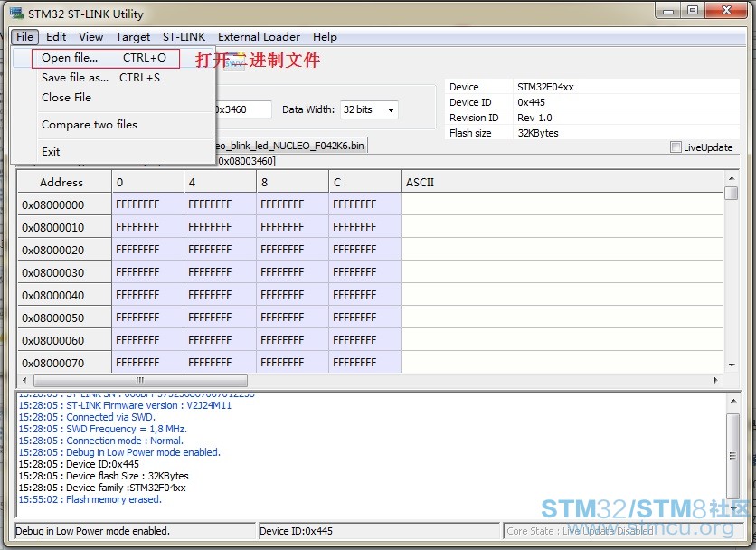Click the Device value STM32F04xx
This screenshot has width=756, height=550.
(x=545, y=88)
